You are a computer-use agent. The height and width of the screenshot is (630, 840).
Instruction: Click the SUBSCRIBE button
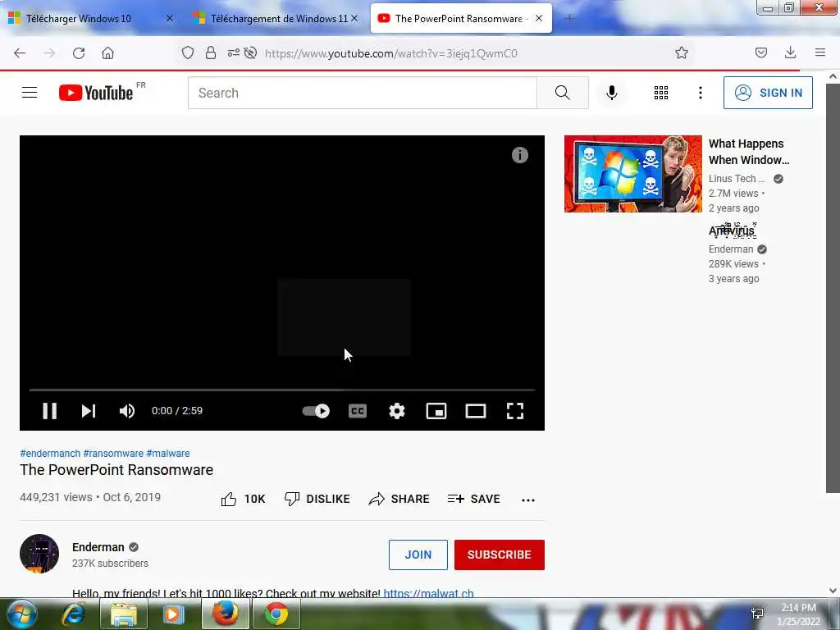[500, 555]
